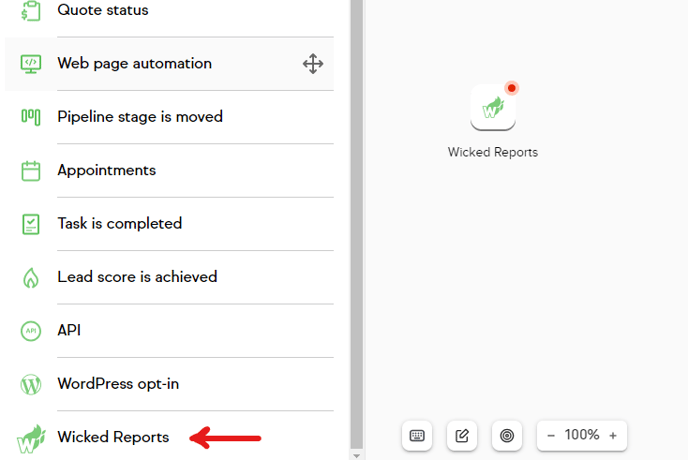Screen dimensions: 688x460
Task: Select the Lead score flame icon
Action: (x=31, y=278)
